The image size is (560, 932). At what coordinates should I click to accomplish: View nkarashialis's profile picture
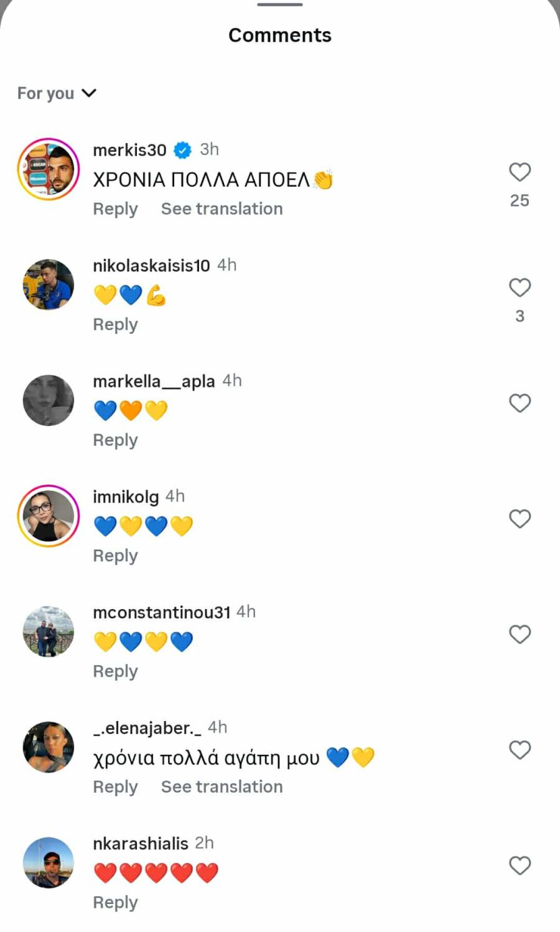click(x=49, y=862)
